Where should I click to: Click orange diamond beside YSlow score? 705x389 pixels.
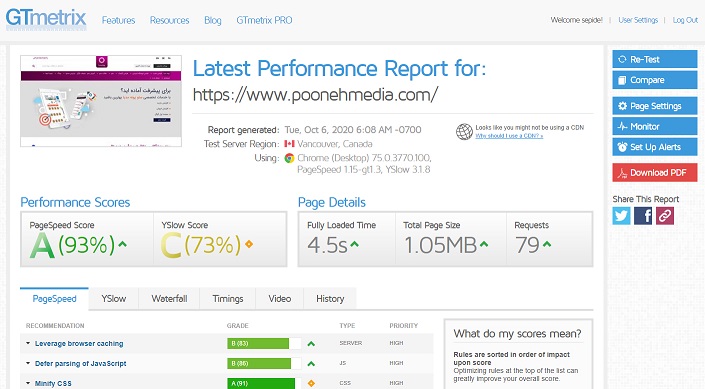click(249, 244)
